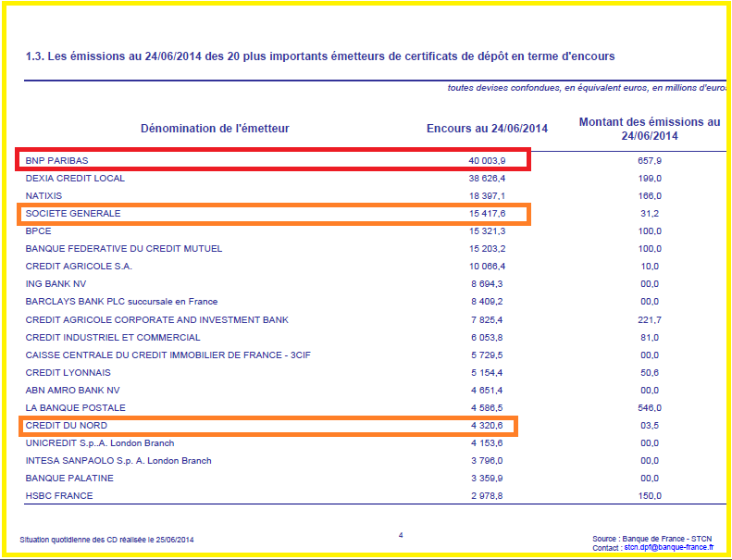Select the BPCE issuer name
732x560 pixels.
coord(38,231)
